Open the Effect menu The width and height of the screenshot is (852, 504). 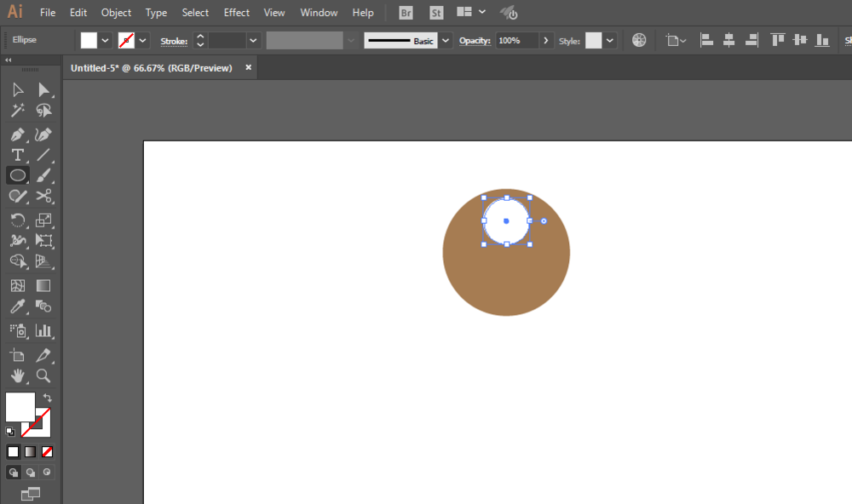point(237,13)
